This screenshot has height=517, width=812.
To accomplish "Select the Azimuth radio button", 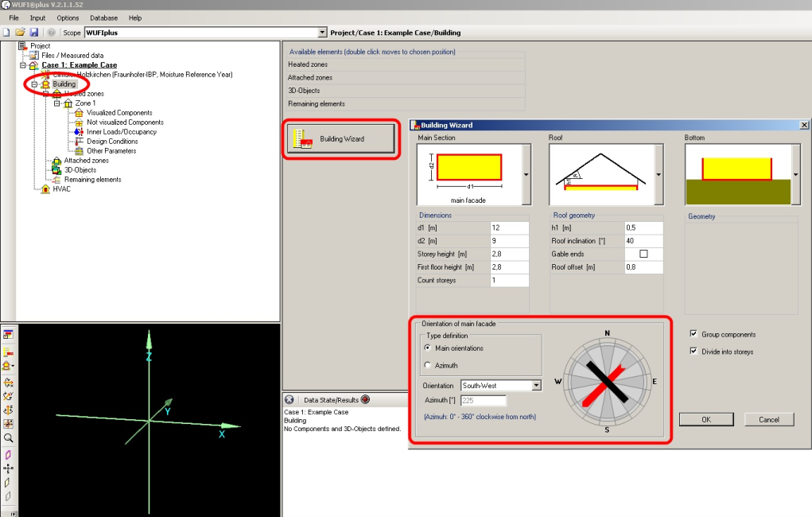I will 427,365.
